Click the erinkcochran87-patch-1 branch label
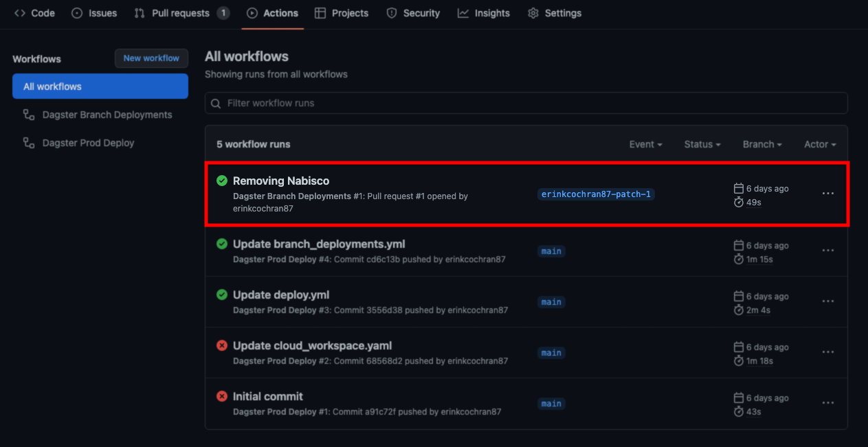 (595, 194)
